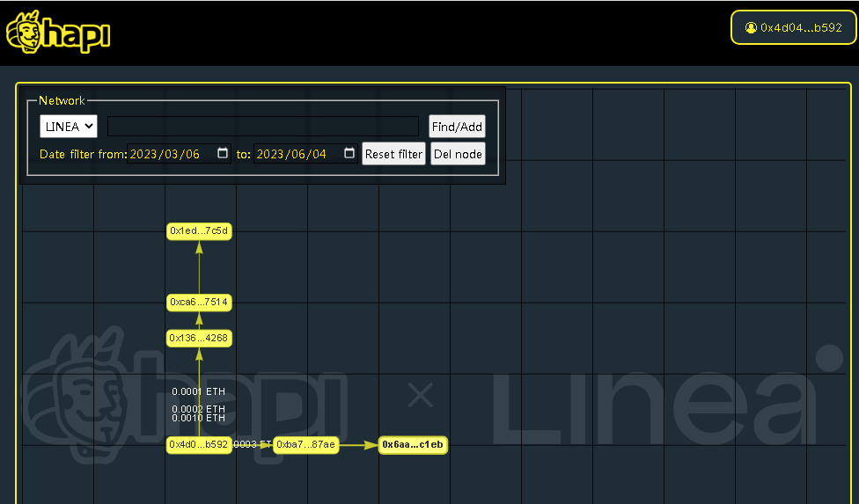This screenshot has width=859, height=504.
Task: Open the LINEA network dropdown
Action: point(69,127)
